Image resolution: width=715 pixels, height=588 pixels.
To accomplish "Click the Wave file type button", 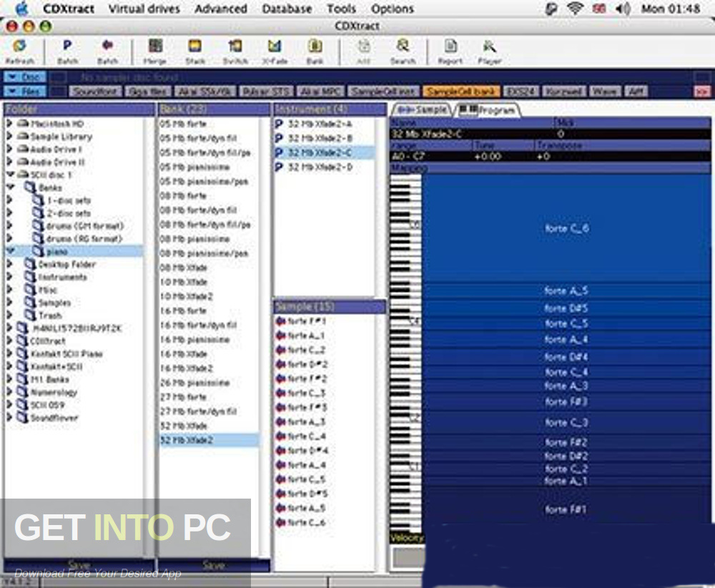I will [604, 92].
